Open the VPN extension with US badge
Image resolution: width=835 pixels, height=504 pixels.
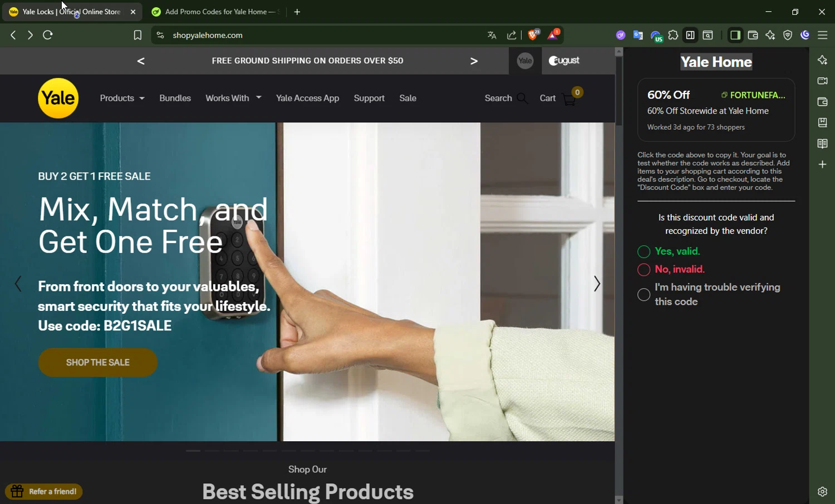[x=656, y=36]
